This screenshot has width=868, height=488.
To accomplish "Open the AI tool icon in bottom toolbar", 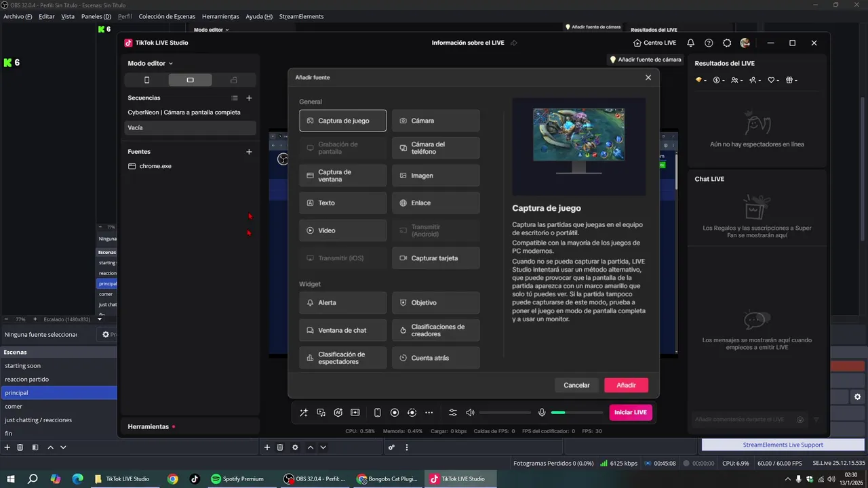I will coord(338,412).
